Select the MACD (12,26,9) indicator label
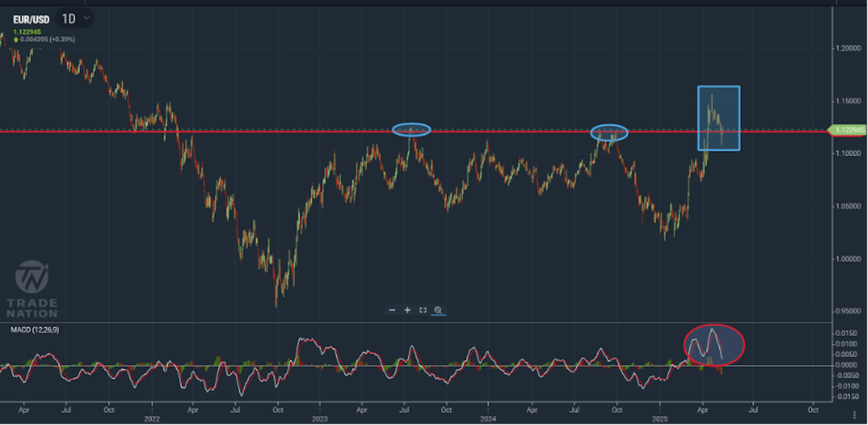 (35, 329)
